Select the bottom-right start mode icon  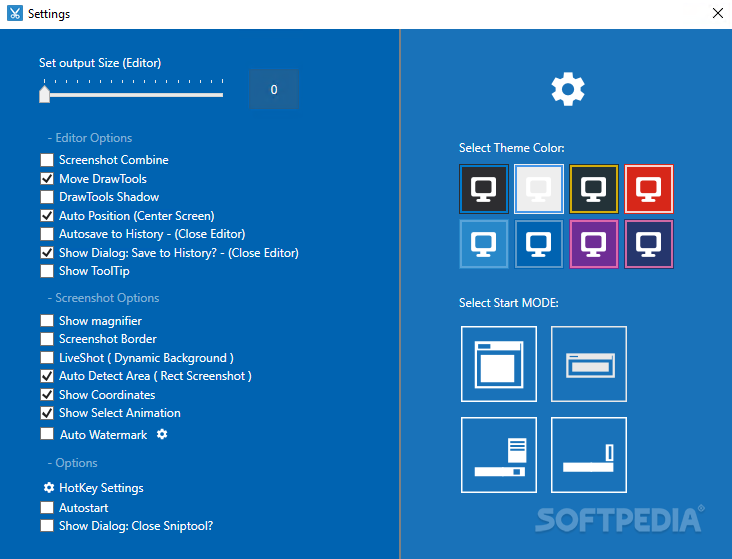tap(588, 455)
